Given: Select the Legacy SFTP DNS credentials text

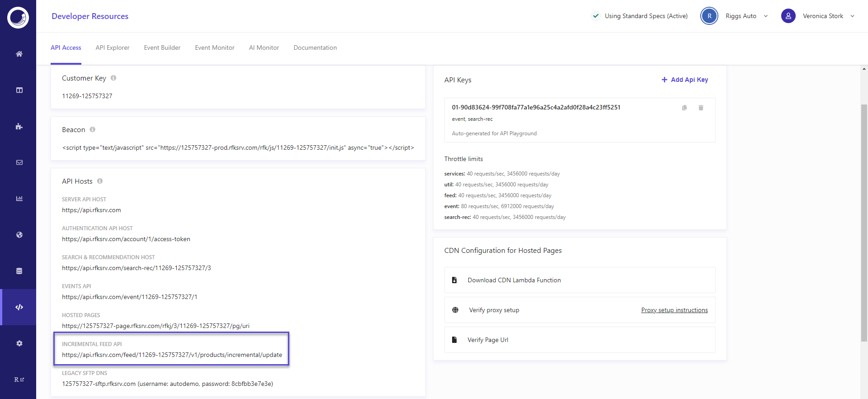Looking at the screenshot, I should (167, 384).
